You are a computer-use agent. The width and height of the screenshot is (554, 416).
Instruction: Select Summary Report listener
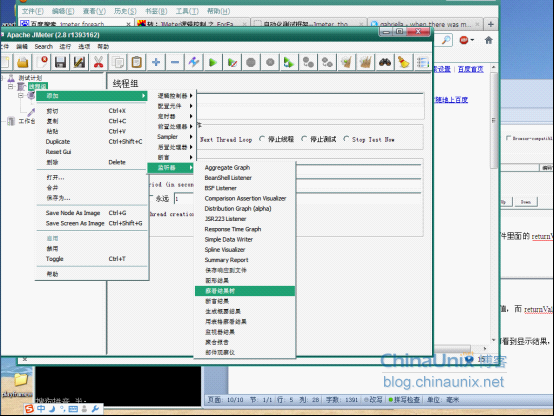pos(245,260)
